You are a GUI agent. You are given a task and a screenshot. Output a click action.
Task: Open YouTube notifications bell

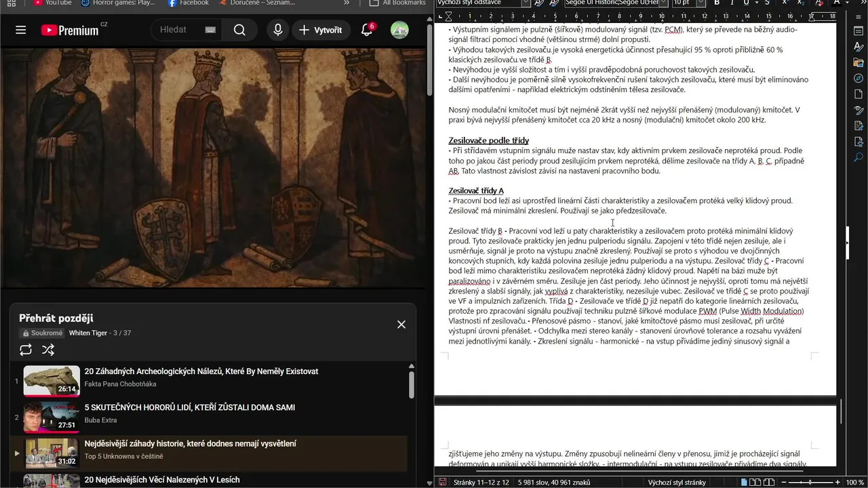tap(367, 30)
